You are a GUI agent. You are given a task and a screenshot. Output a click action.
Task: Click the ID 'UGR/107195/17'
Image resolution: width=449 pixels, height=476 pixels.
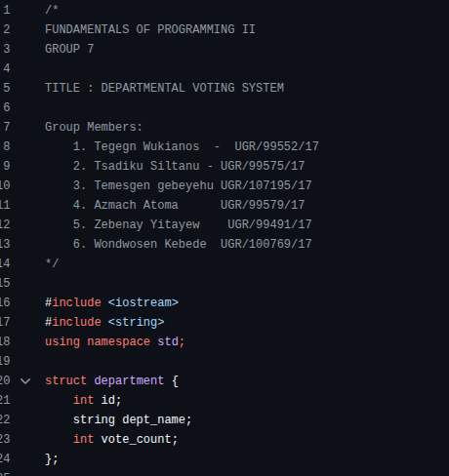(266, 185)
